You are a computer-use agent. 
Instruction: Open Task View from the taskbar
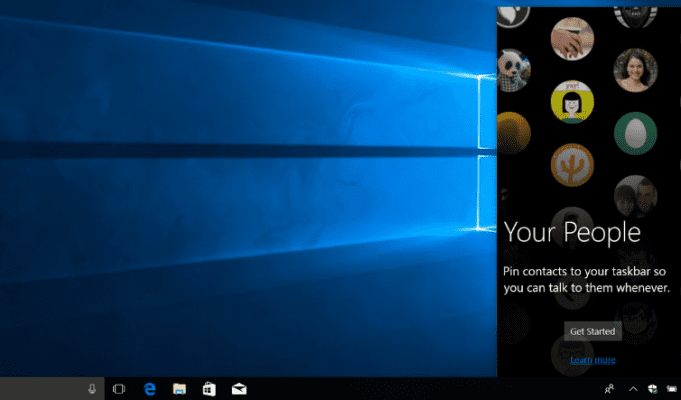pos(119,389)
